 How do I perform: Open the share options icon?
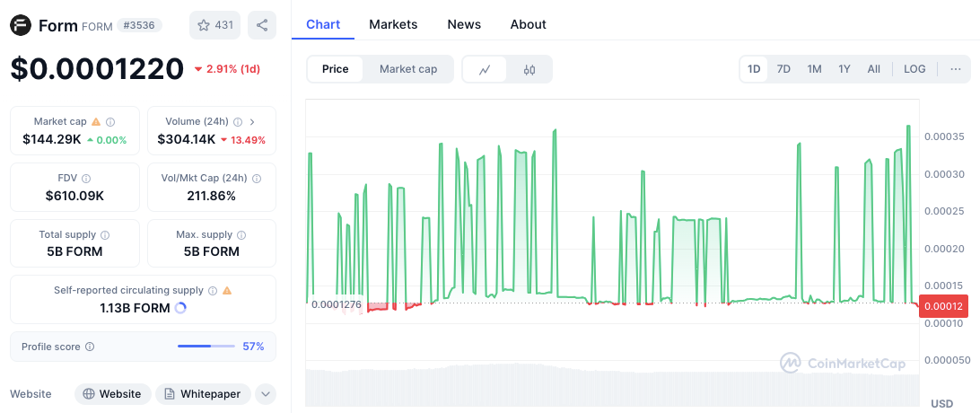(x=262, y=25)
